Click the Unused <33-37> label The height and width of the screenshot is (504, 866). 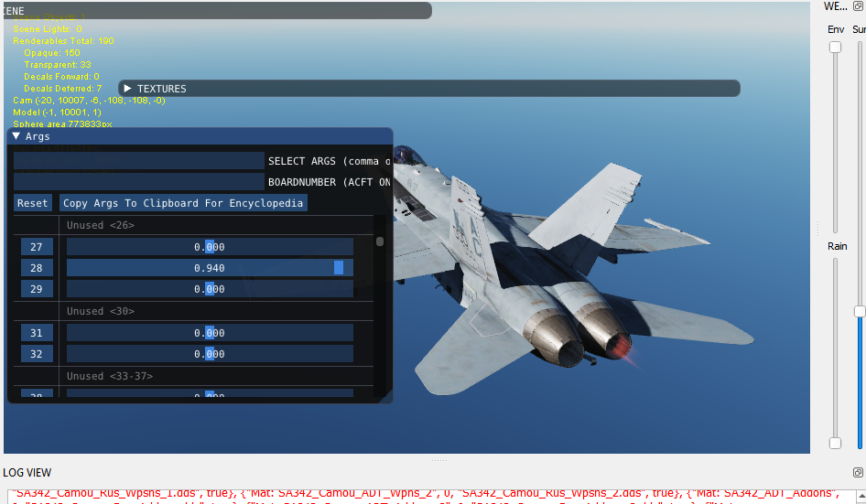(110, 376)
